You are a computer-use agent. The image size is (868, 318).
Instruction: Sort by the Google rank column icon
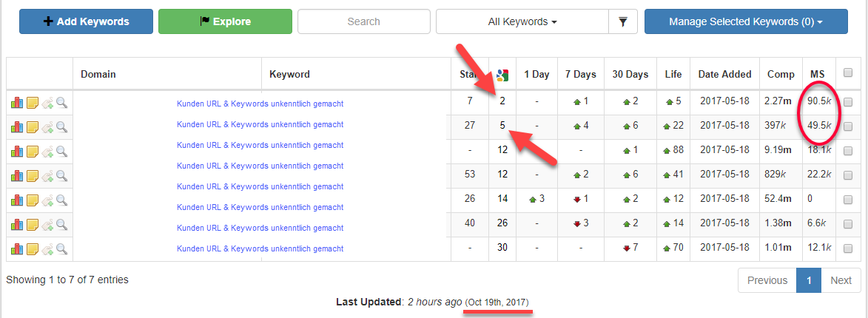click(502, 75)
